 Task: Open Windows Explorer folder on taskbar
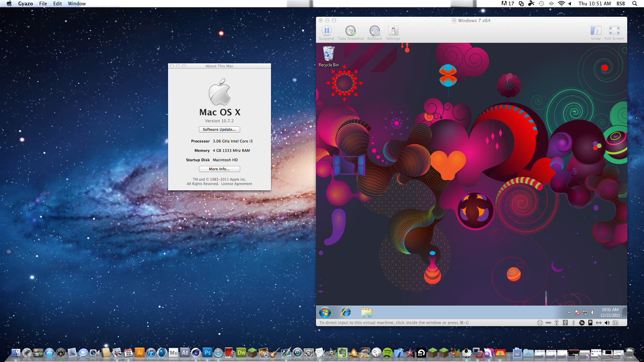coord(367,312)
